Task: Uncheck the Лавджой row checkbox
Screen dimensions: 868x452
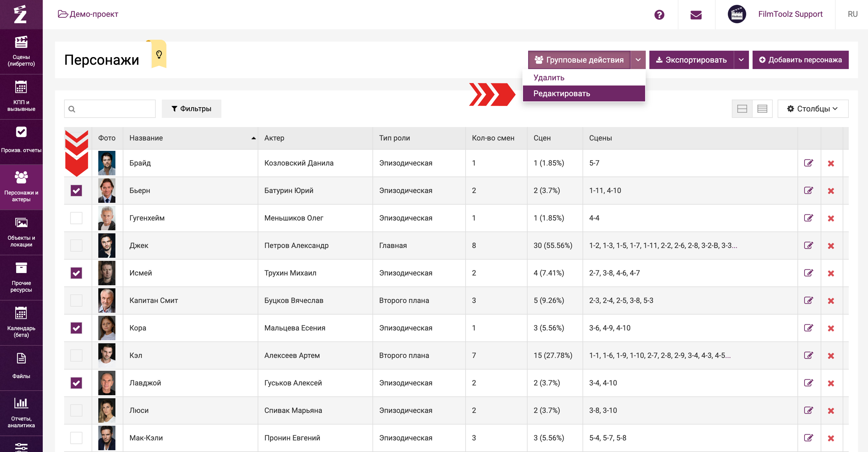Action: click(x=76, y=383)
